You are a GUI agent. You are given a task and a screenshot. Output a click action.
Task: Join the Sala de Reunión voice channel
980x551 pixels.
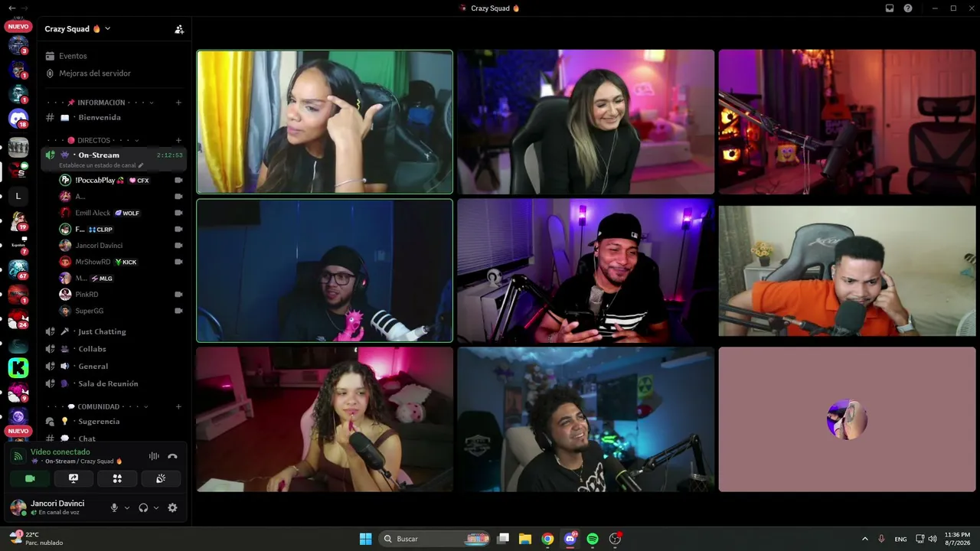point(114,383)
